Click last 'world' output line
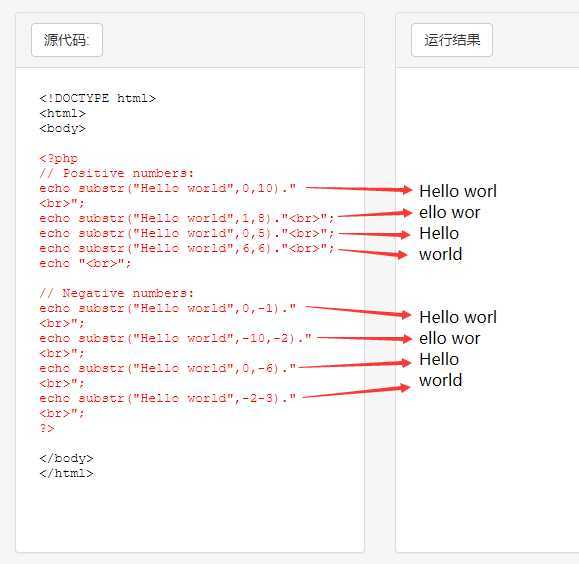 click(441, 380)
